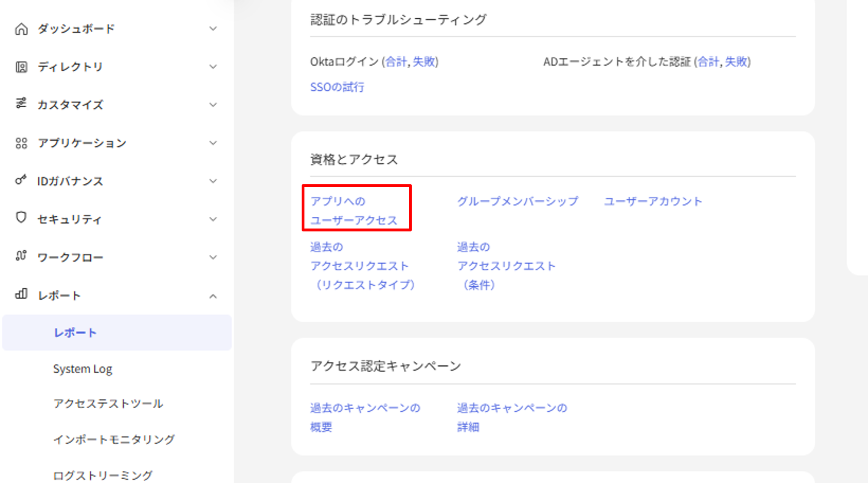Open グループメンバーシップ report link

(x=517, y=201)
